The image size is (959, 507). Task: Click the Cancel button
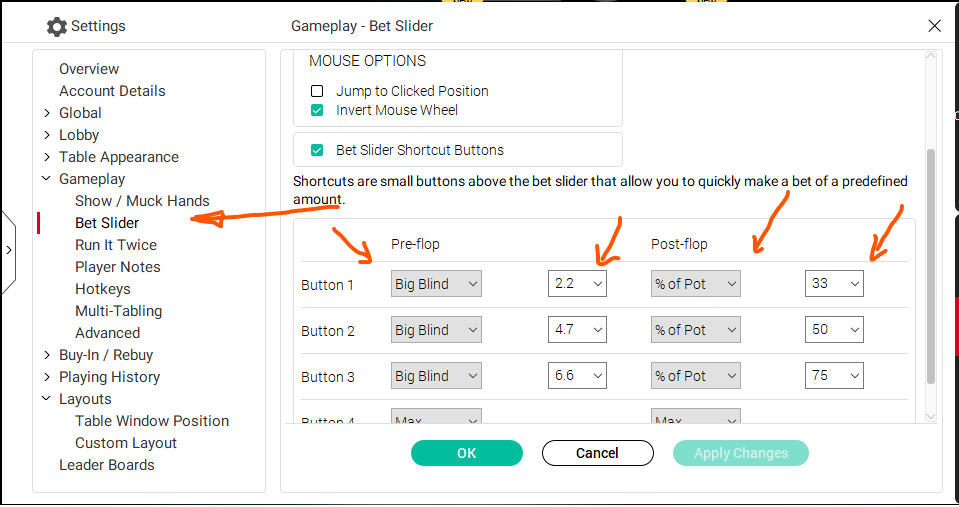(598, 453)
